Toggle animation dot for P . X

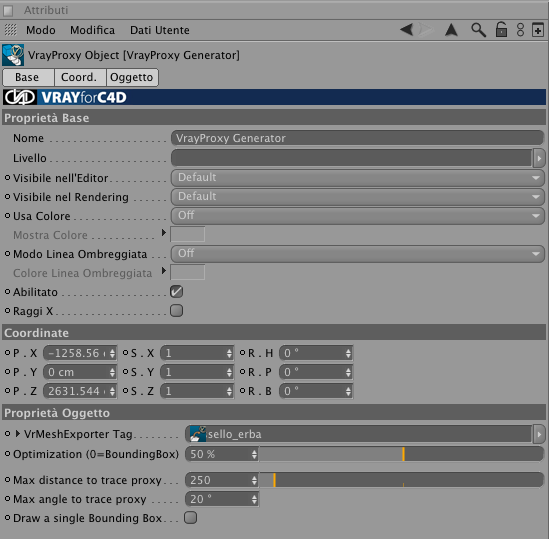pyautogui.click(x=7, y=352)
